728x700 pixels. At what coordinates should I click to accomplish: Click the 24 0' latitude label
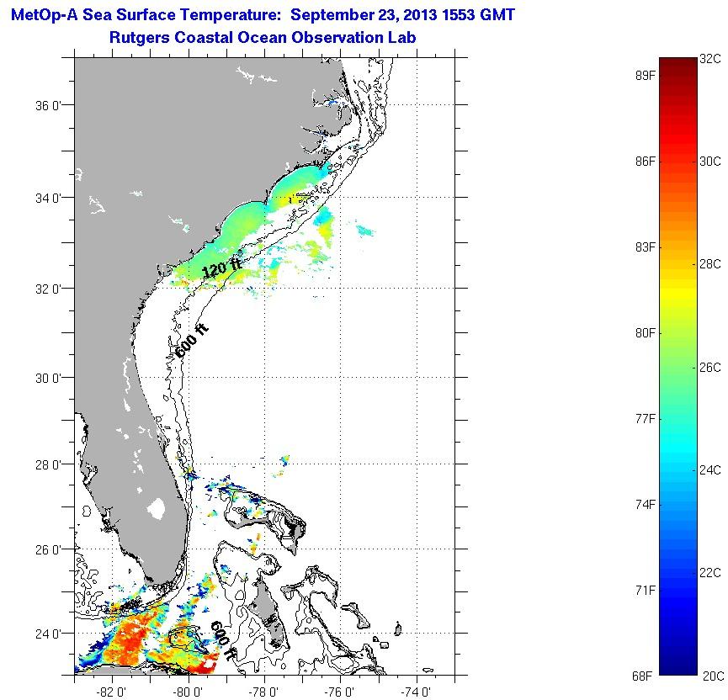pos(48,634)
